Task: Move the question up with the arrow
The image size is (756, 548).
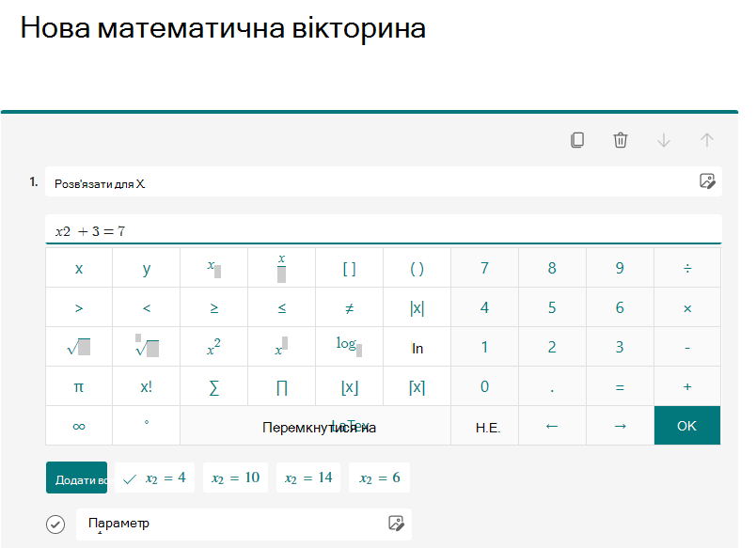Action: click(x=707, y=140)
